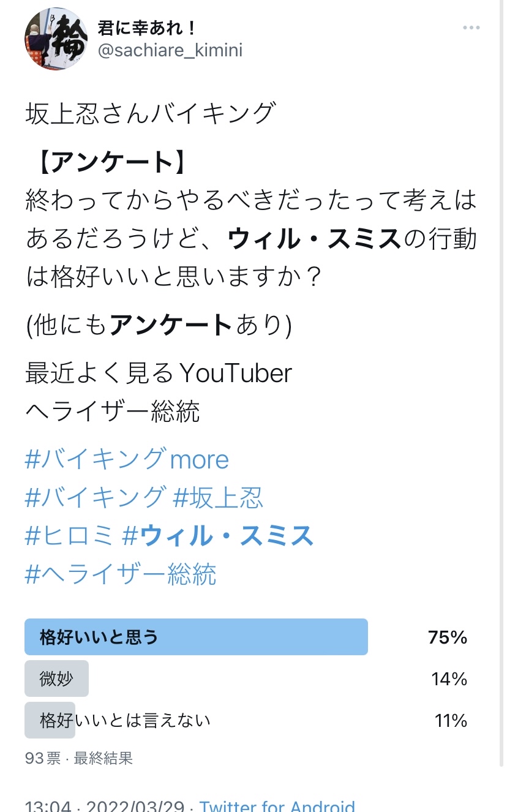The height and width of the screenshot is (812, 507).
Task: Click the 93票 final results label
Action: coord(79,759)
